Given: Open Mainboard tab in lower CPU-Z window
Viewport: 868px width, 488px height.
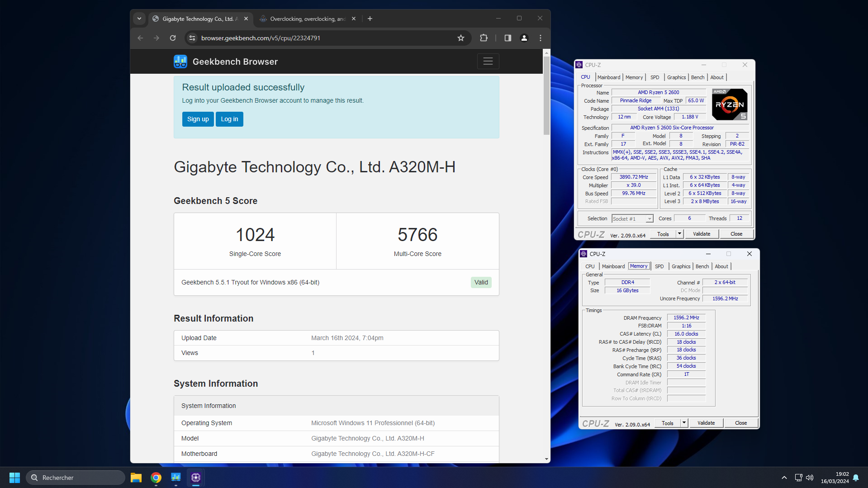Looking at the screenshot, I should pyautogui.click(x=613, y=266).
